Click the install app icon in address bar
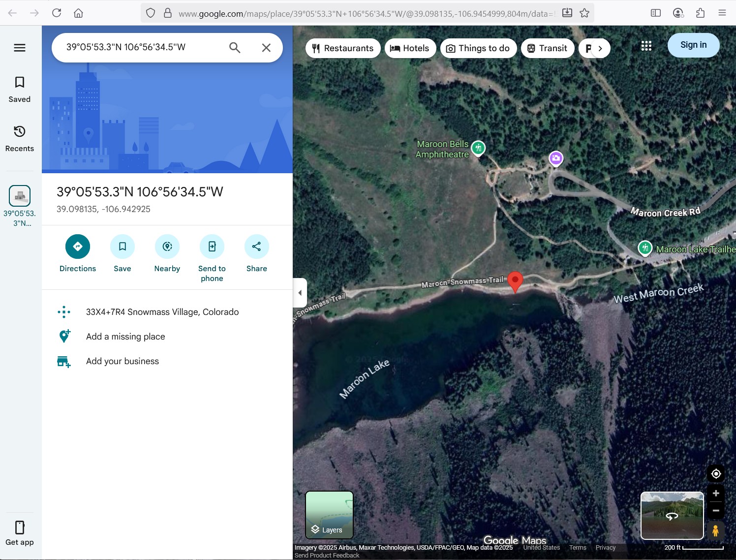 coord(567,13)
